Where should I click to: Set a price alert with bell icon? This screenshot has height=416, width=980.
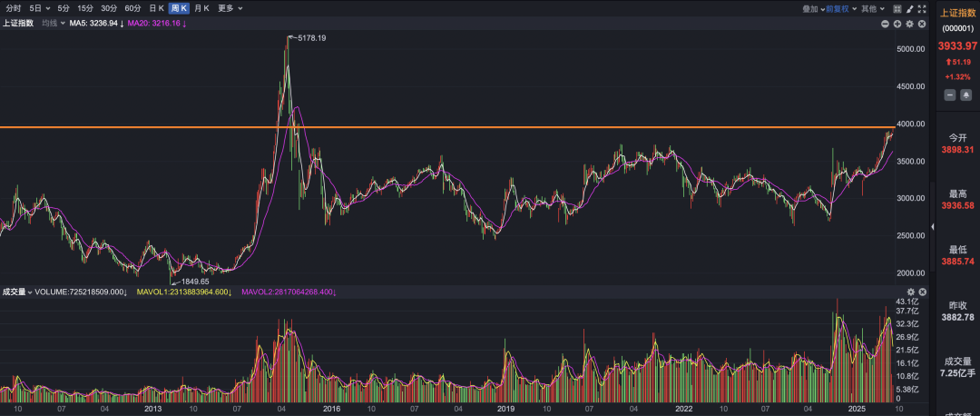pyautogui.click(x=966, y=94)
